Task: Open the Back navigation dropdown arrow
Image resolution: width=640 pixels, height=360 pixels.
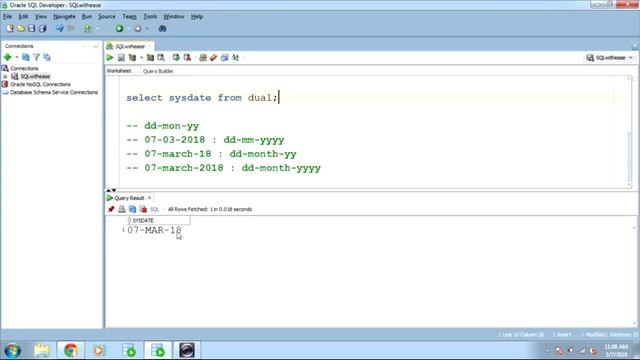Action: [x=129, y=29]
